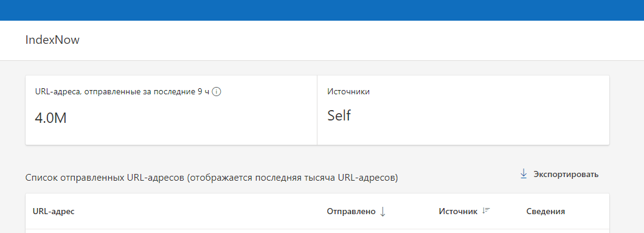Screen dimensions: 644x233
Task: Click the 4.0M submitted URLs count
Action: 51,118
